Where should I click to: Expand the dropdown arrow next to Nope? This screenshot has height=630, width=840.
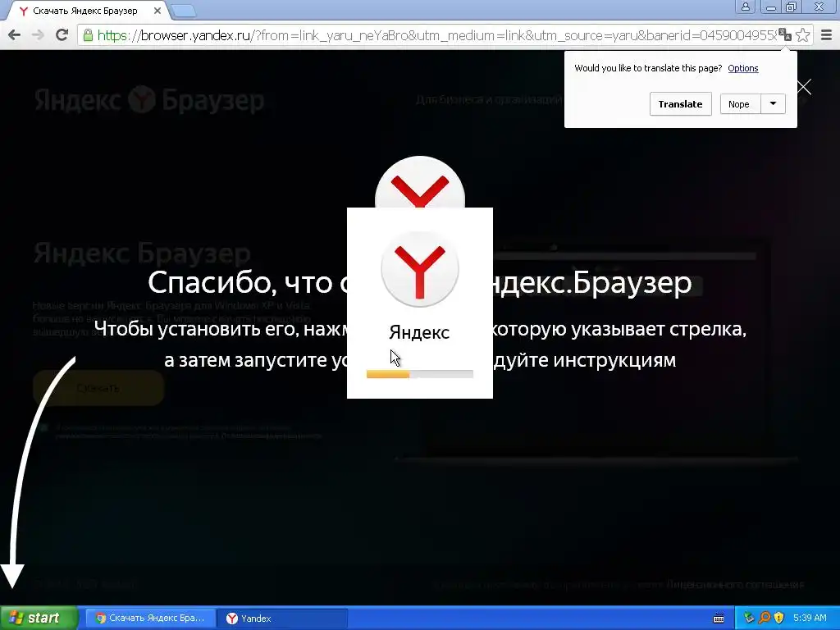(773, 104)
